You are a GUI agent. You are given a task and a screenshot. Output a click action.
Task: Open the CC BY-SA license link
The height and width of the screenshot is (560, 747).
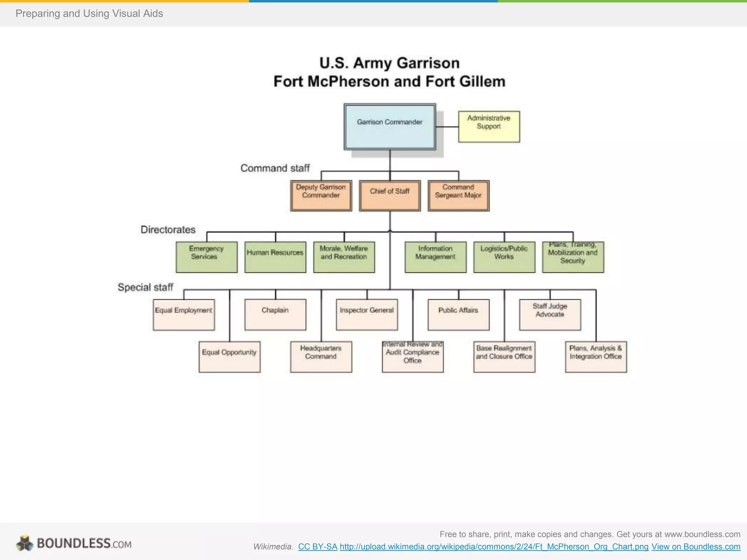tap(317, 547)
